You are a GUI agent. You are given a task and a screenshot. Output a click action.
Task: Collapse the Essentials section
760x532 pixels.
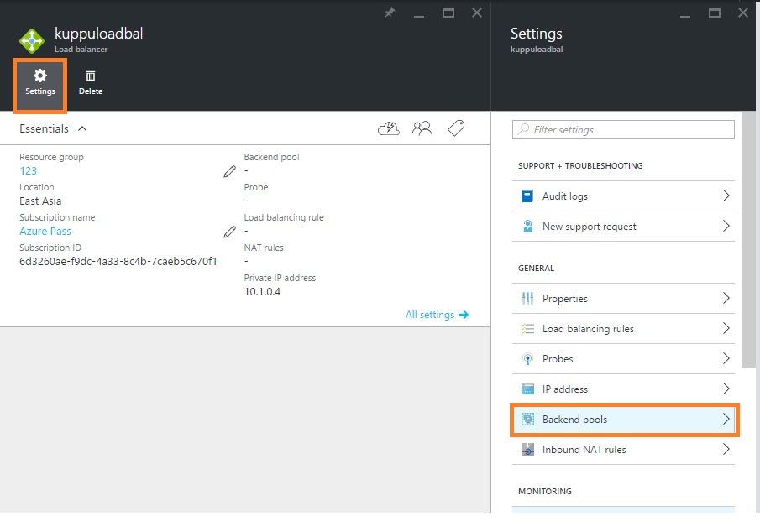[x=82, y=128]
